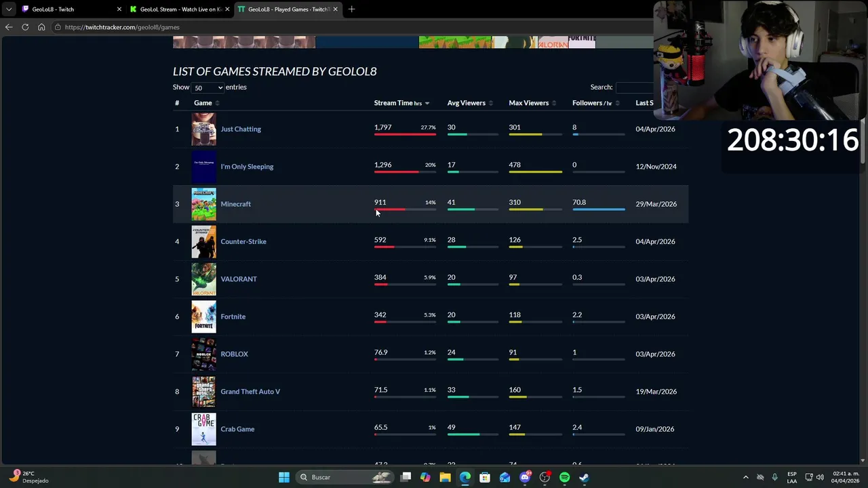Click the Fortnite cover thumbnail
Viewport: 868px width, 488px height.
pos(203,317)
